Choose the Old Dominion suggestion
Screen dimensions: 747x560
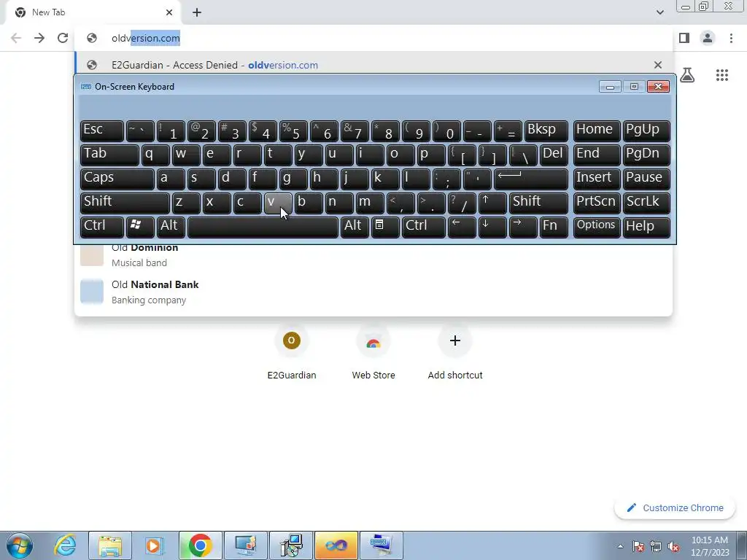[373, 255]
